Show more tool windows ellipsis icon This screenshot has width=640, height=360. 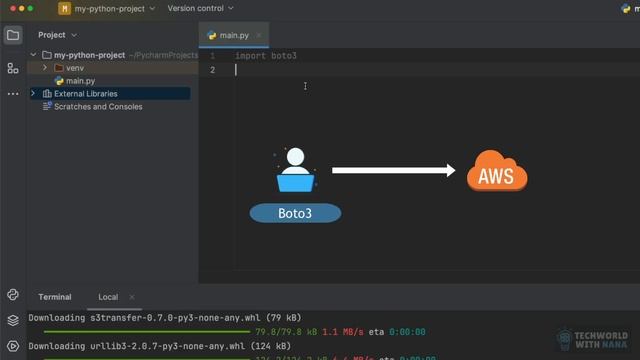[x=13, y=94]
